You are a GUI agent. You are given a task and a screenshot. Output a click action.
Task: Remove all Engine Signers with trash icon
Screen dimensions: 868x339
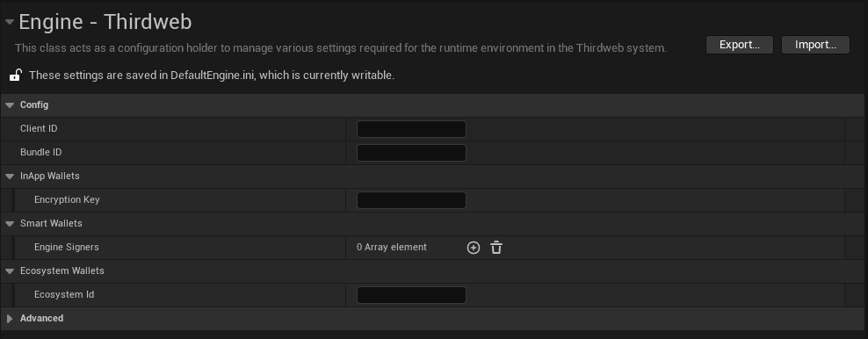click(496, 248)
